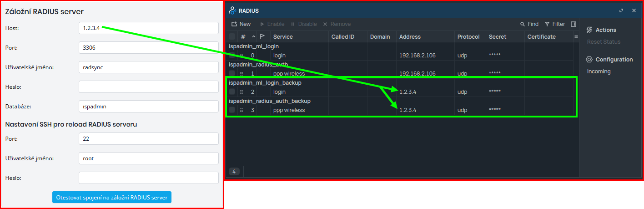Click the empty Heslo field above Databáze
Viewport: 644px width, 209px height.
click(149, 87)
